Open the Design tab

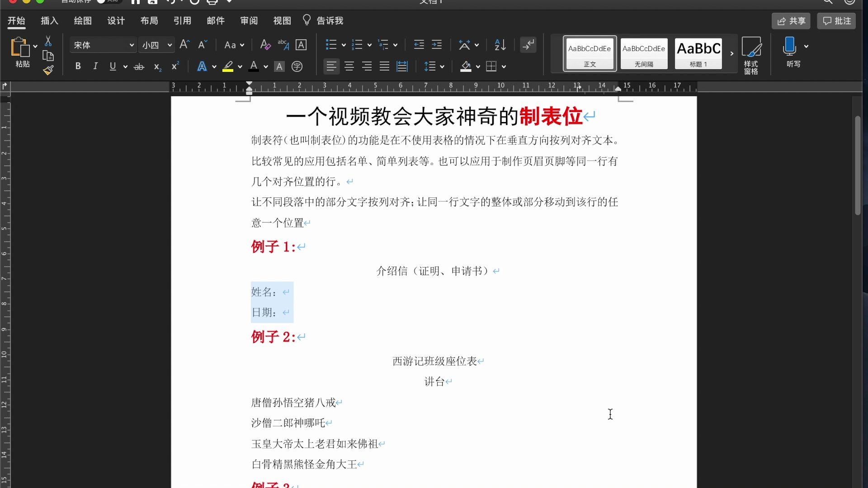116,21
